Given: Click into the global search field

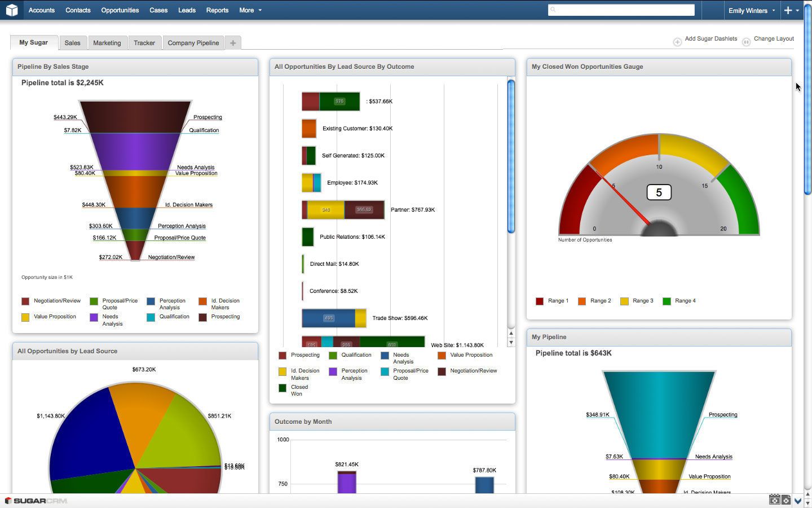Looking at the screenshot, I should (x=621, y=10).
